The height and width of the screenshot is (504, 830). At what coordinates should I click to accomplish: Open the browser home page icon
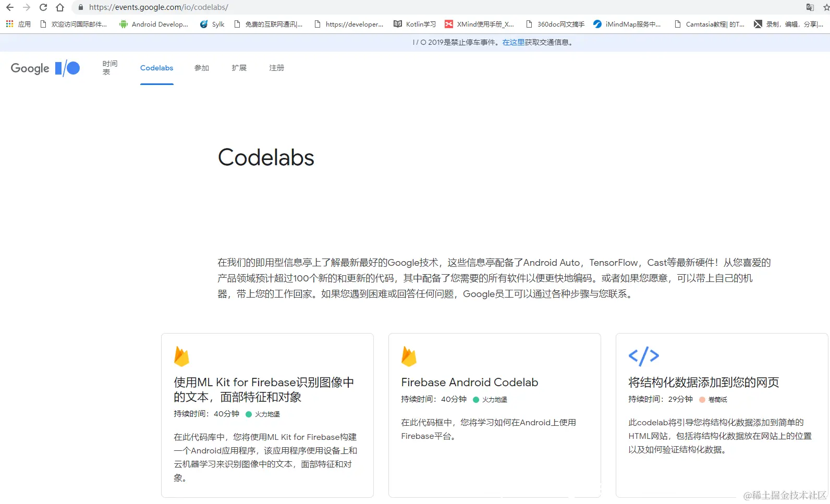[x=60, y=7]
